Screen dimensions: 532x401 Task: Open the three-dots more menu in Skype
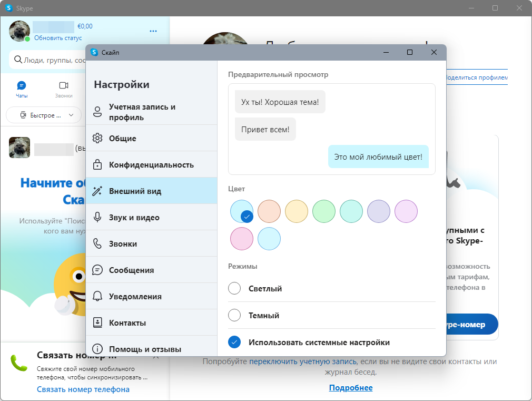pos(153,31)
